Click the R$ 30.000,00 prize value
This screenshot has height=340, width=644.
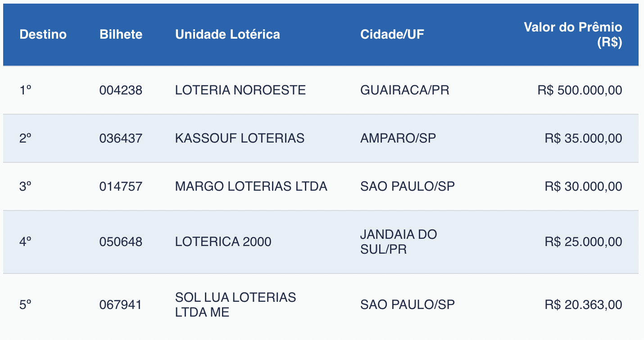click(x=583, y=186)
